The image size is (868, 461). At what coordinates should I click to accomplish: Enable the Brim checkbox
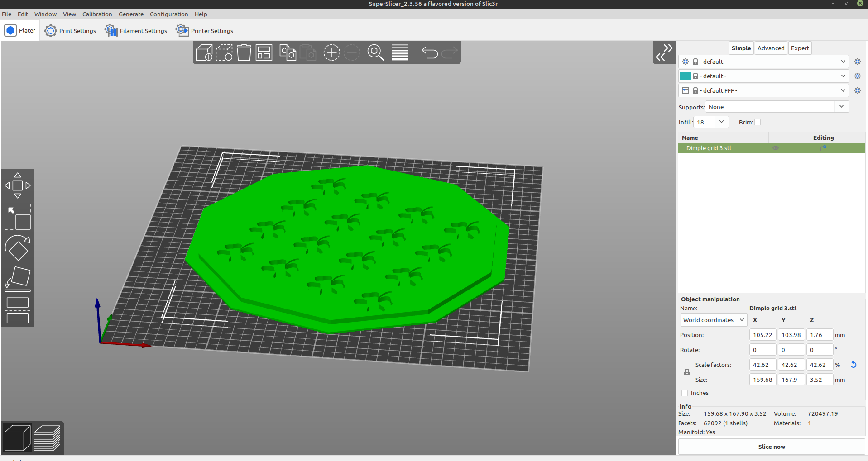(757, 122)
